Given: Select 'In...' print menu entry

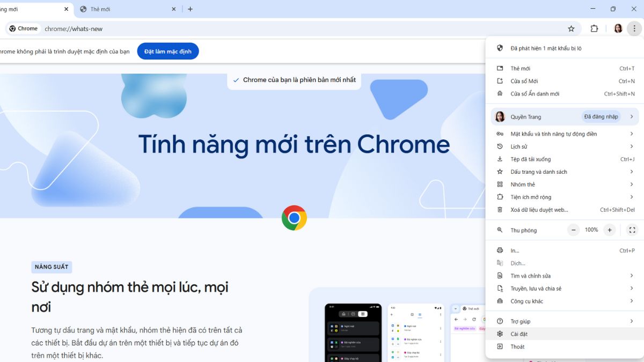Looking at the screenshot, I should point(565,250).
